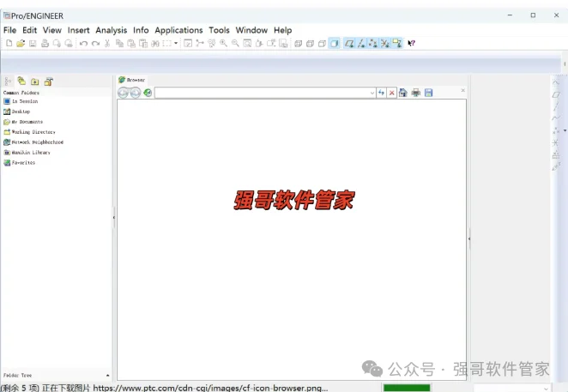Click the Save disk icon in toolbar
This screenshot has height=392, width=568.
tap(33, 44)
